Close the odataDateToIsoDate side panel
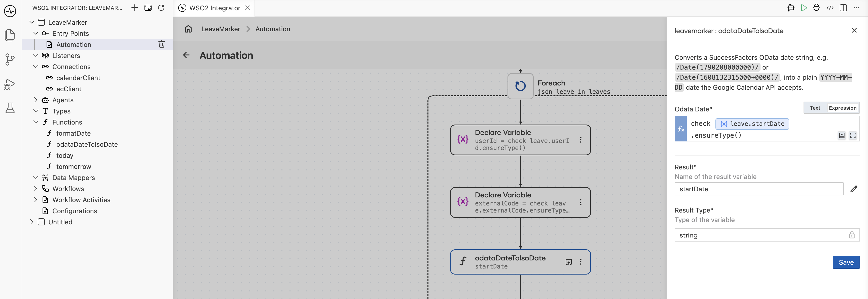The width and height of the screenshot is (868, 299). point(854,30)
